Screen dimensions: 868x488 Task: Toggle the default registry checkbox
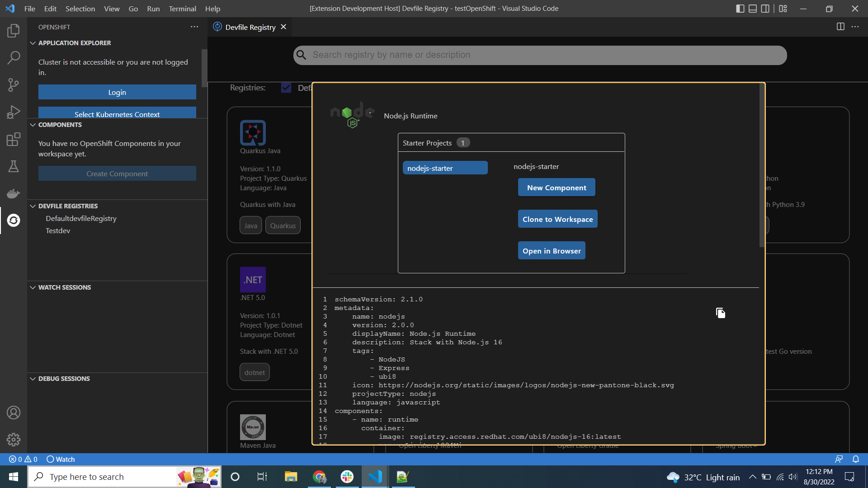tap(286, 88)
